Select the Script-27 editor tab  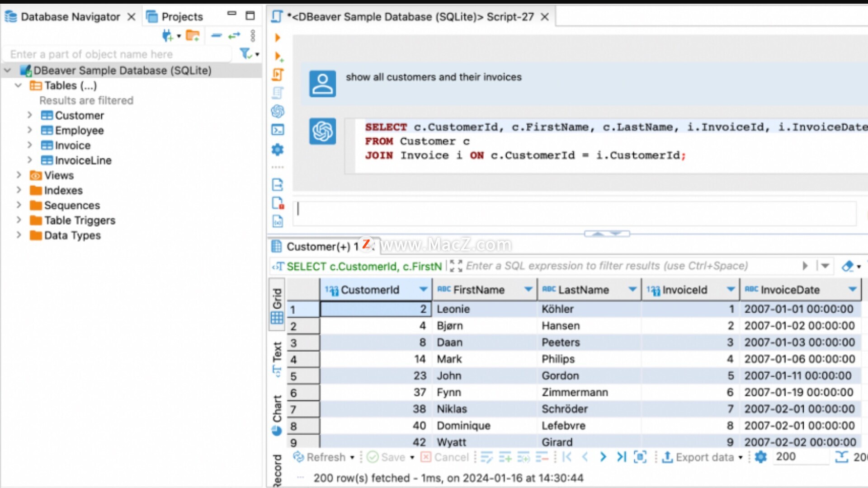pos(410,17)
